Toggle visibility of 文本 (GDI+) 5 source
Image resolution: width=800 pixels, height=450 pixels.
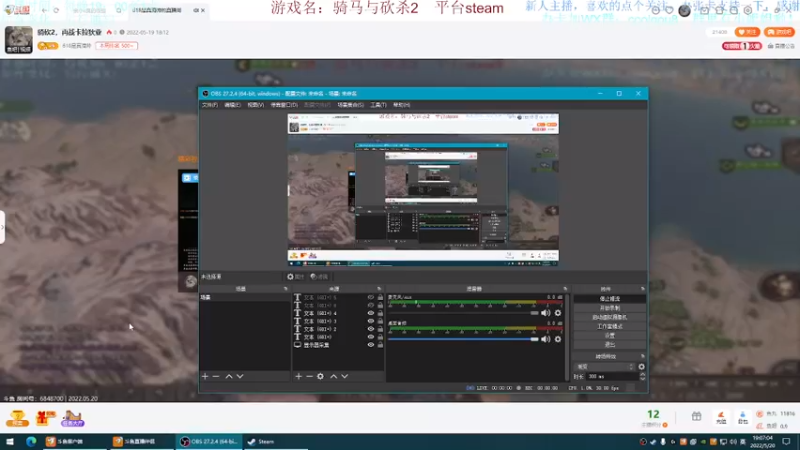click(371, 297)
